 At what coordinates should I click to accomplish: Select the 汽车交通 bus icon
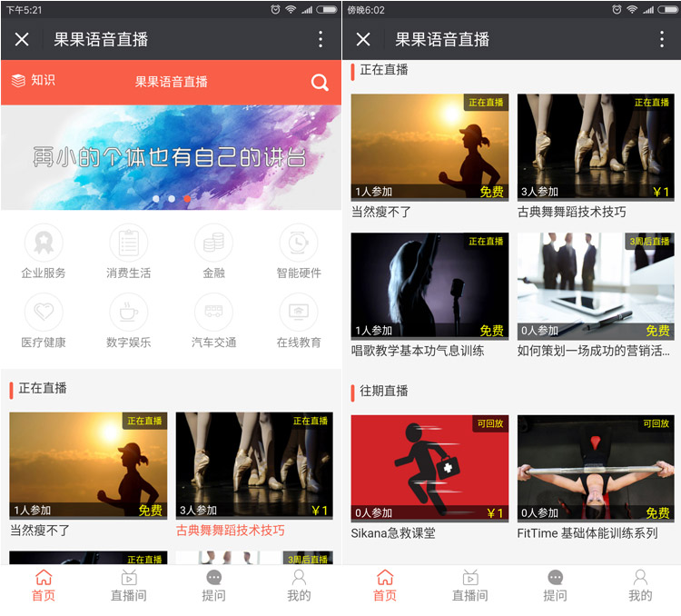(213, 312)
